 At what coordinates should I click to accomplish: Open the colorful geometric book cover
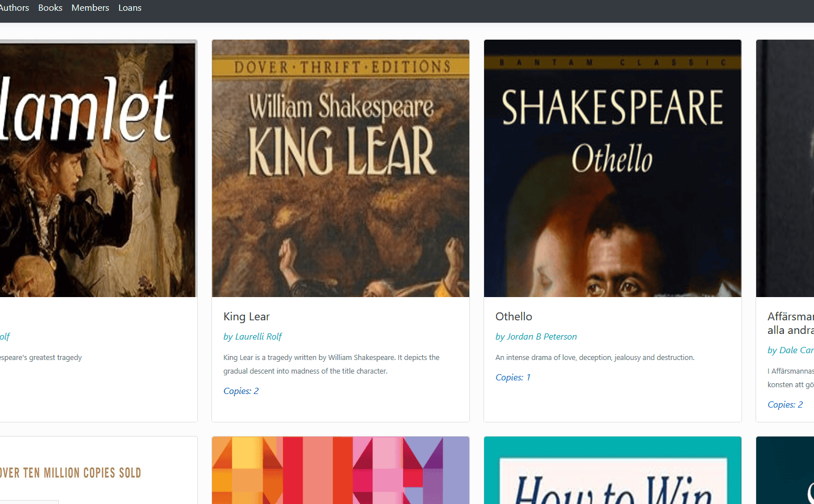click(x=340, y=471)
